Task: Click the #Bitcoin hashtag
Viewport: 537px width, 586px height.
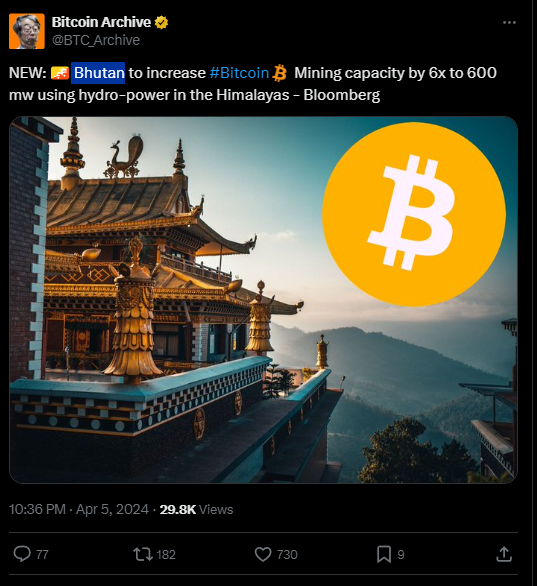Action: click(x=239, y=73)
